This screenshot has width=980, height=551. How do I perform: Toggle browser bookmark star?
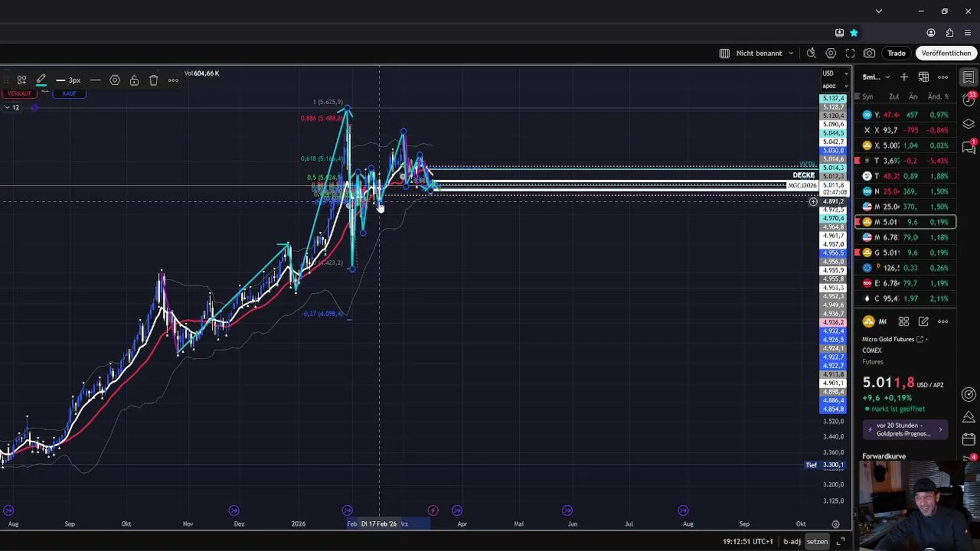854,33
